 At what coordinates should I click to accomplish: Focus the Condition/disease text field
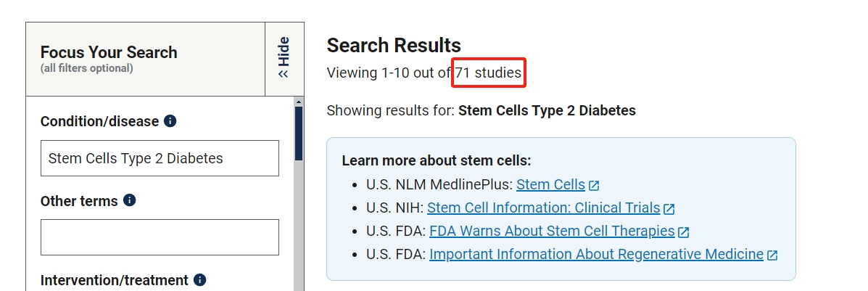pos(160,158)
